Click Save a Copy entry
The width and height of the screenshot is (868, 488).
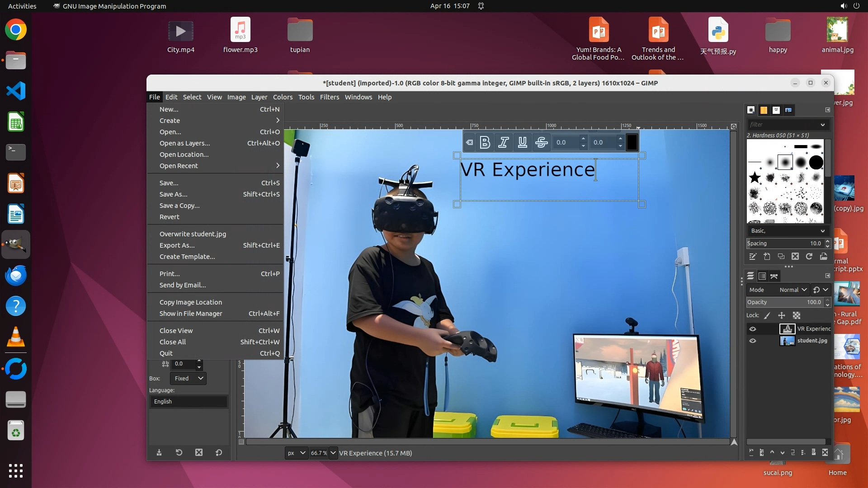[x=179, y=206]
